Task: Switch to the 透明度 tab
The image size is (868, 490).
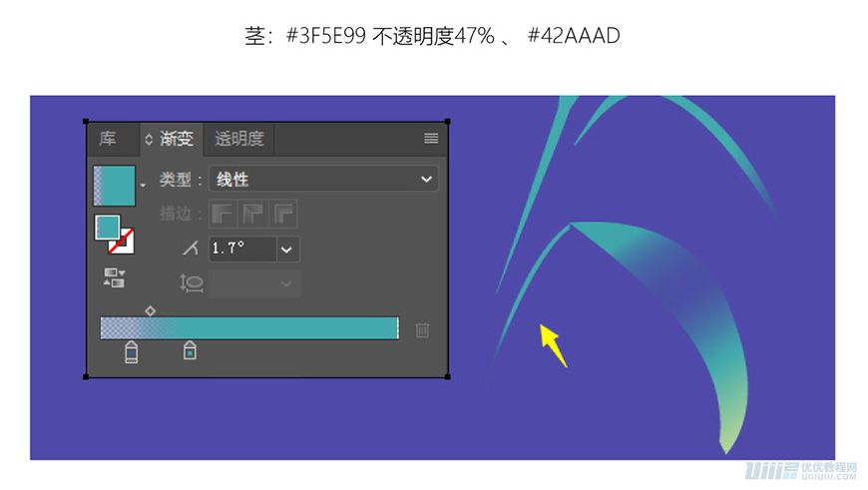Action: 239,139
